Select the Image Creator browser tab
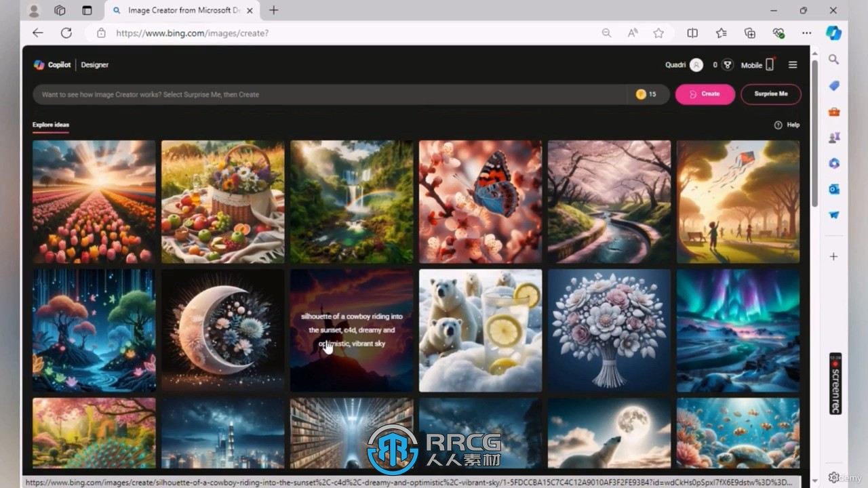 tap(182, 11)
